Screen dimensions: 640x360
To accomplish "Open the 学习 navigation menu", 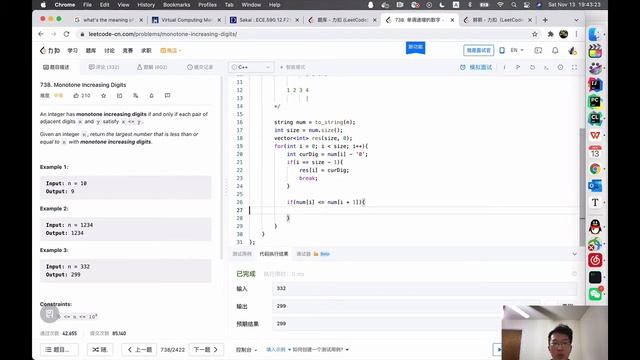I will [73, 51].
